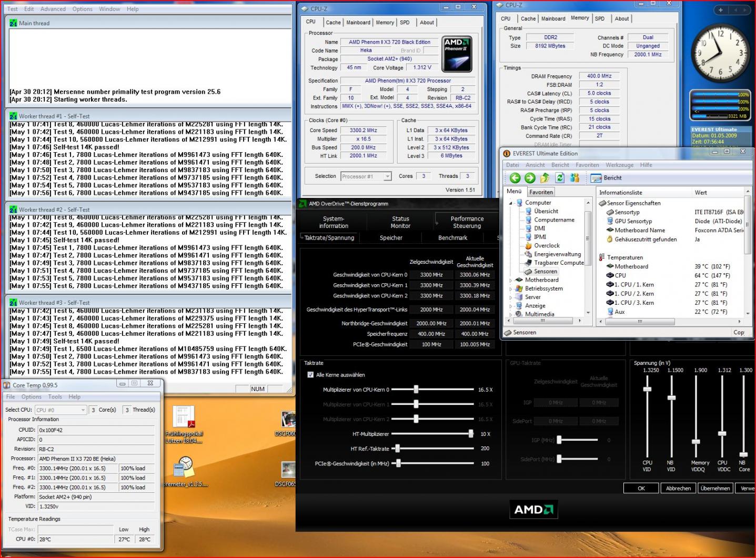Open Core Temp Tools menu

tap(55, 397)
